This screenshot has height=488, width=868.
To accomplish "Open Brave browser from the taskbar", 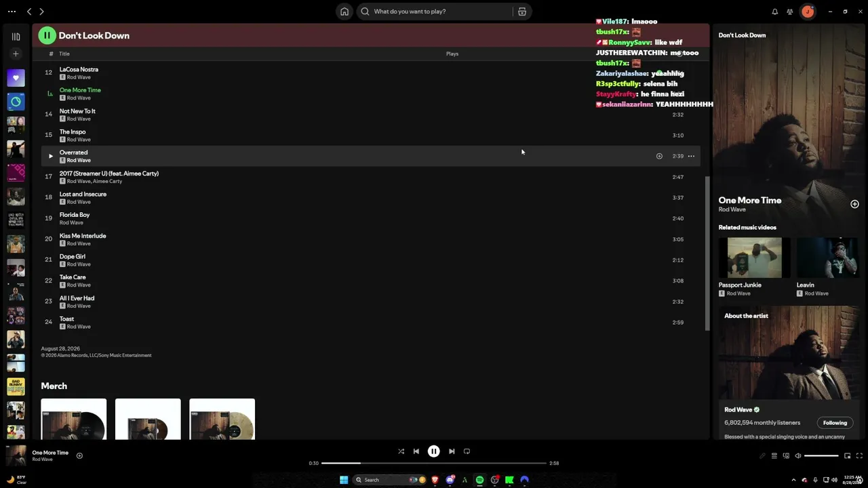I will [x=435, y=480].
